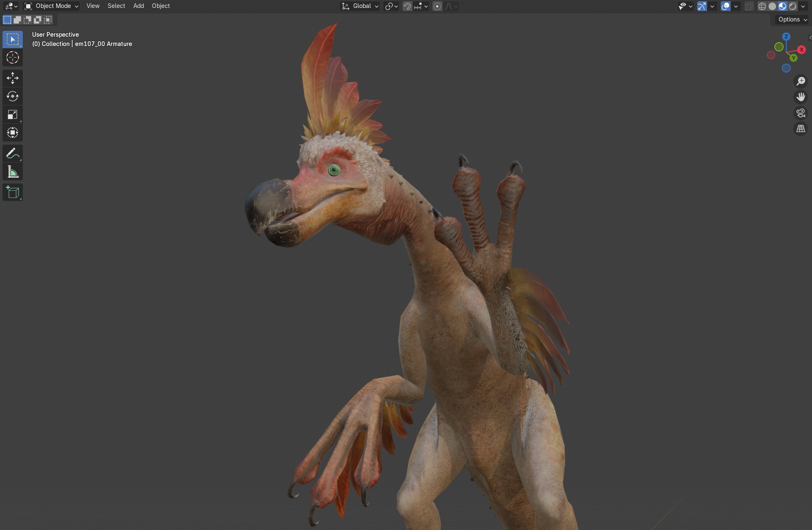Activate the Rotate tool

coord(12,96)
